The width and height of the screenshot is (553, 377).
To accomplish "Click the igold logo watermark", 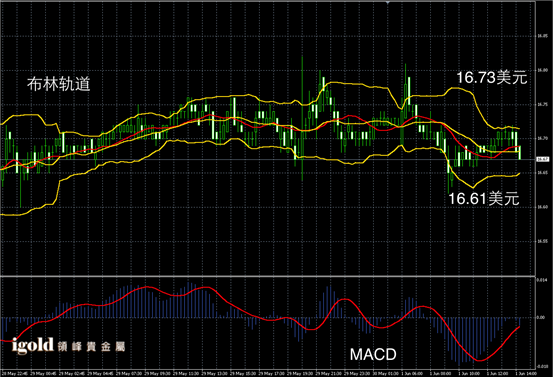I will [32, 346].
